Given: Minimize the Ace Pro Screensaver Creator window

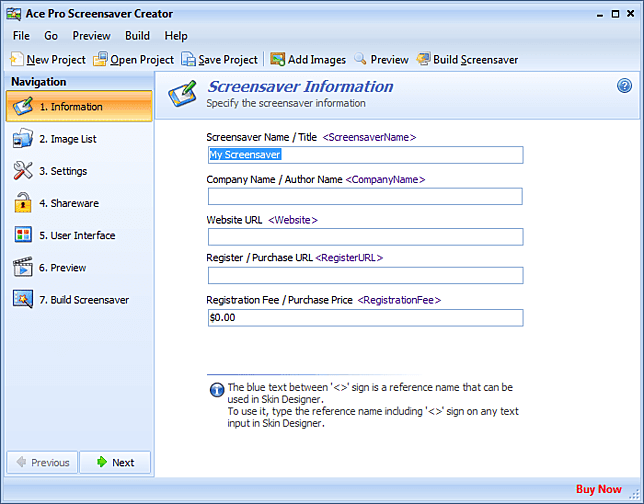Looking at the screenshot, I should point(600,14).
